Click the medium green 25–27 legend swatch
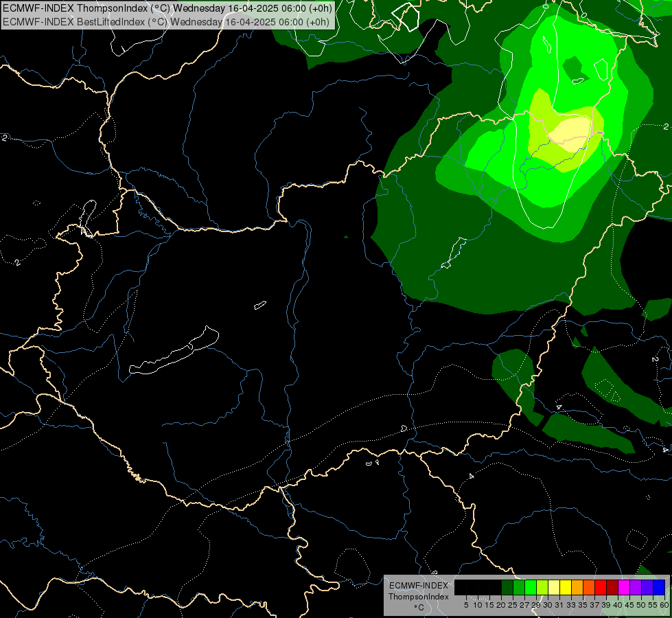Image resolution: width=672 pixels, height=618 pixels. click(x=519, y=587)
